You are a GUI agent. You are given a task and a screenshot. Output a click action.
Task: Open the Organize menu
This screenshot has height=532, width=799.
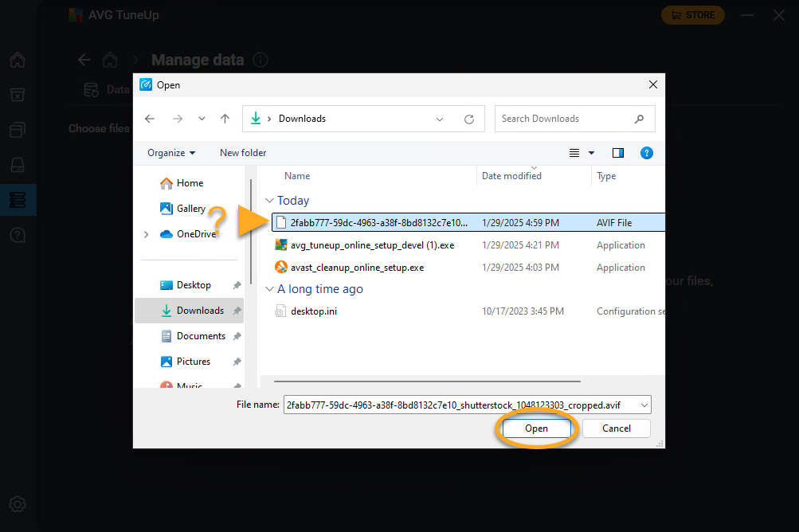pyautogui.click(x=171, y=153)
